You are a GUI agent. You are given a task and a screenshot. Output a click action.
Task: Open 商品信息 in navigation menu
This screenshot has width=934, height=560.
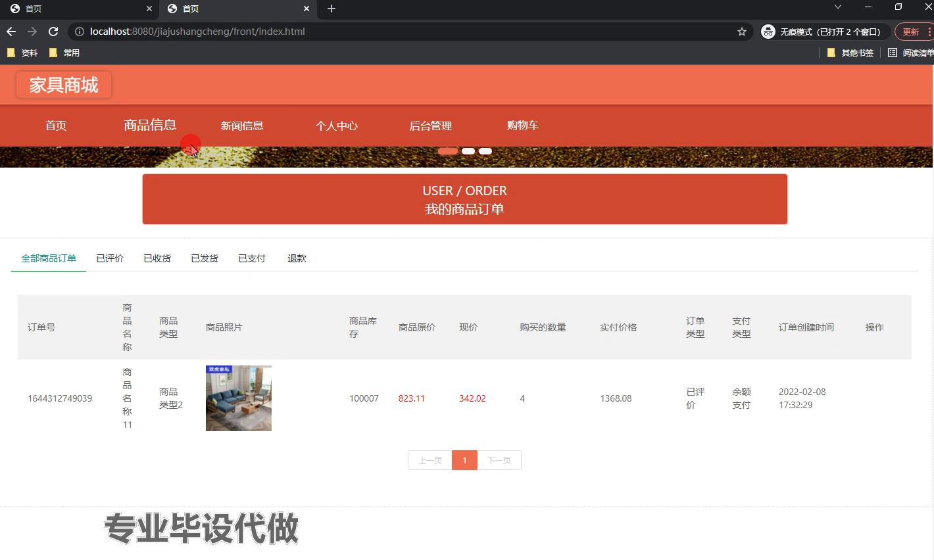[150, 125]
